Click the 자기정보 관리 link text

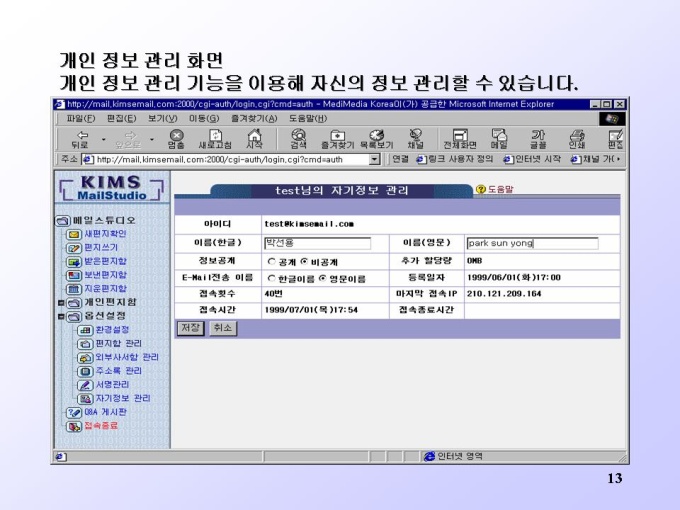click(x=123, y=398)
